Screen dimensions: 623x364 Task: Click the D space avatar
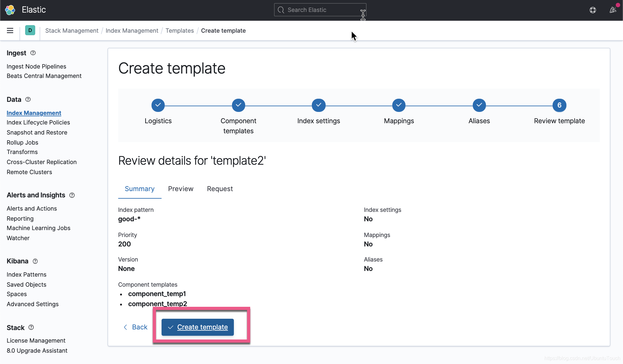pos(30,30)
